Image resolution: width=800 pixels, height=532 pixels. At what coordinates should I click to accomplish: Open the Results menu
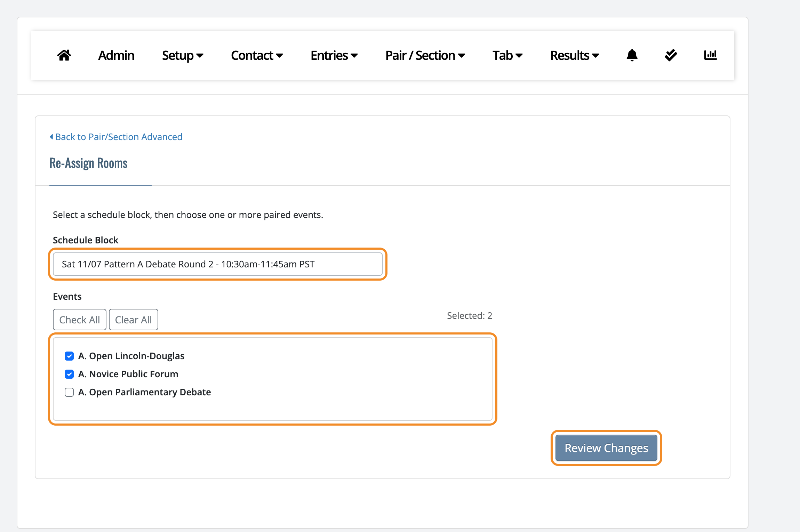tap(575, 55)
